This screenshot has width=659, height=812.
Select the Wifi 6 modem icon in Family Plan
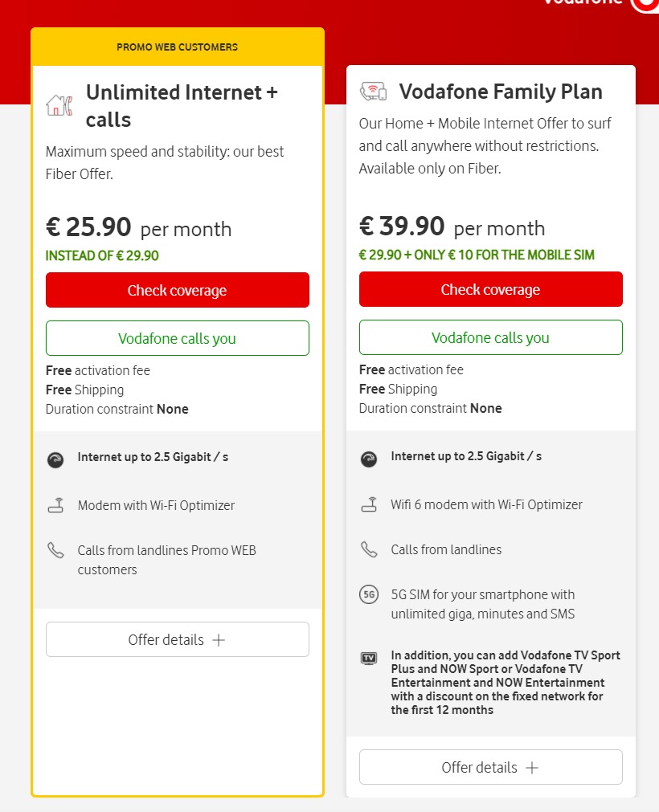click(x=369, y=504)
